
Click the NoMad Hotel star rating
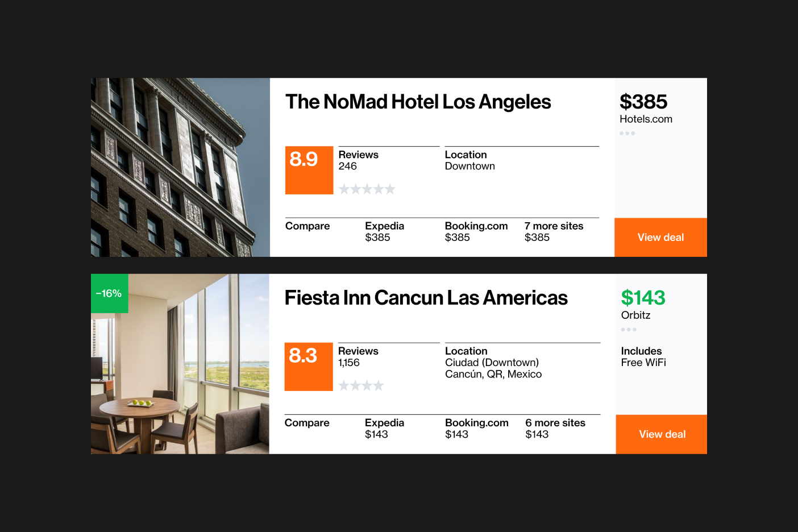pos(367,189)
